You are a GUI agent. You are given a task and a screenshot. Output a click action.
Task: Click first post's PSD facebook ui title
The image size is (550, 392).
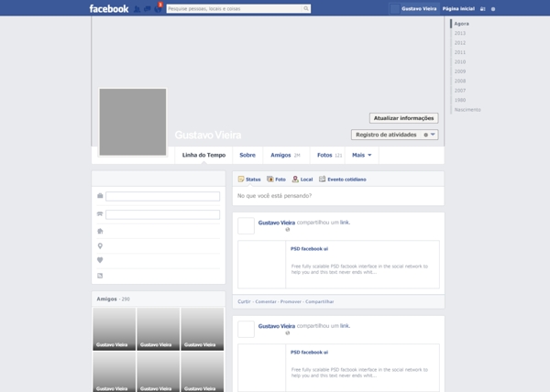pyautogui.click(x=310, y=249)
